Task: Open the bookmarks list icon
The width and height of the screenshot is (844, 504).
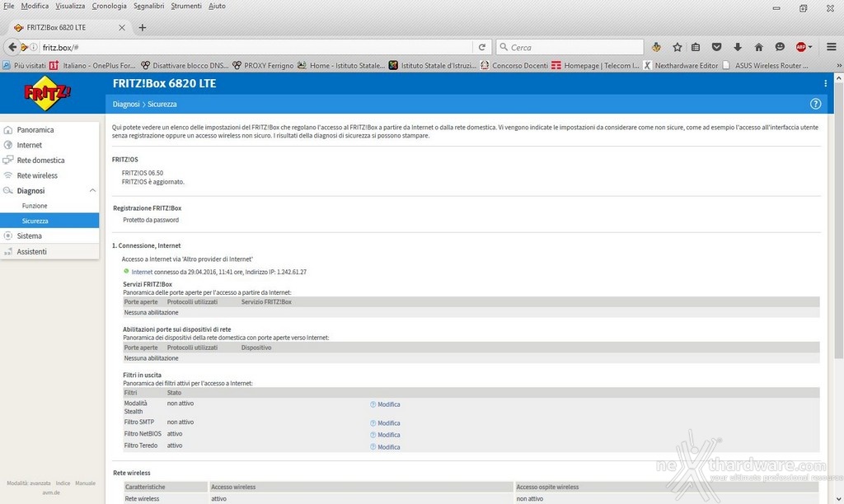Action: point(696,47)
